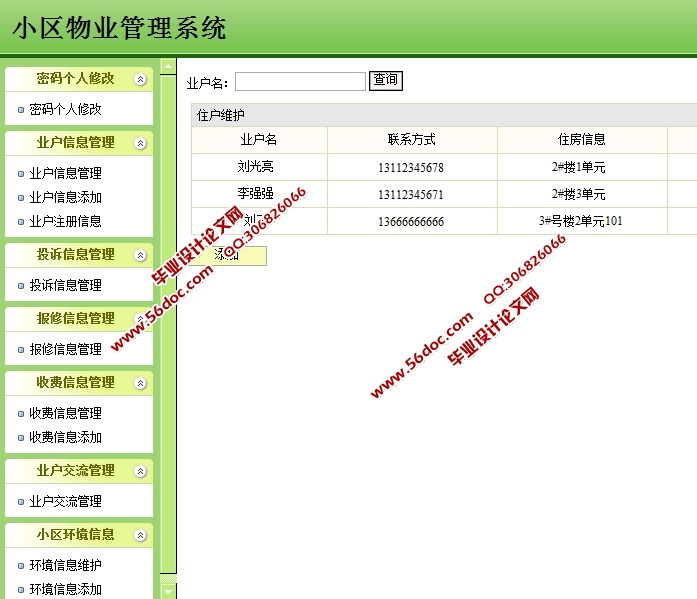Select the 2#搂1单元 housing cell
The width and height of the screenshot is (697, 599).
(x=582, y=167)
